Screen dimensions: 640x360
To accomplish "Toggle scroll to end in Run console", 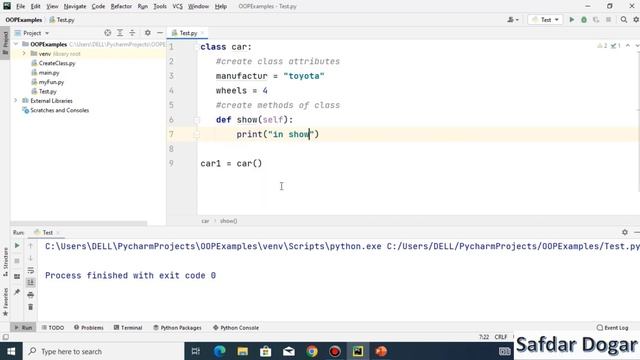I will [x=31, y=282].
